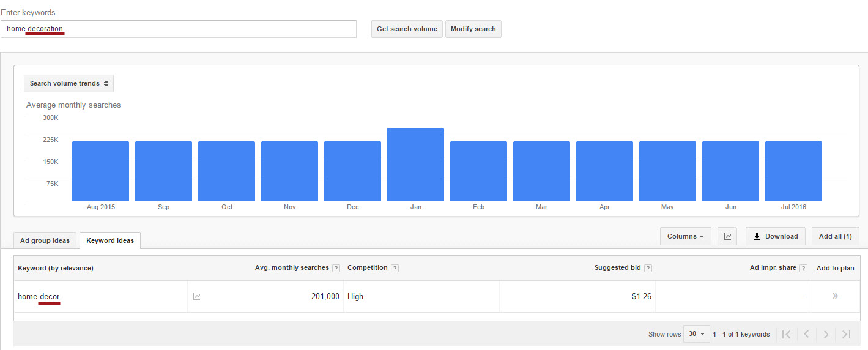Click Get search volume button
868x350 pixels.
pyautogui.click(x=407, y=29)
